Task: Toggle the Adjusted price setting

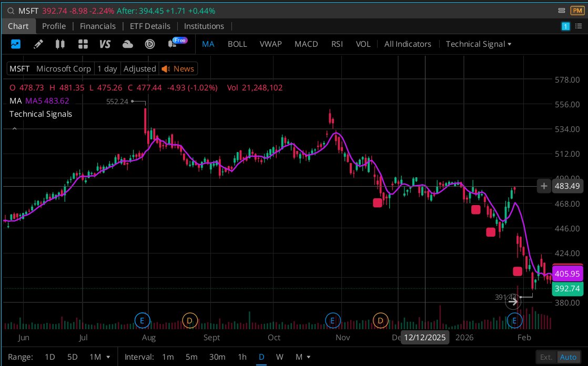Action: point(139,69)
